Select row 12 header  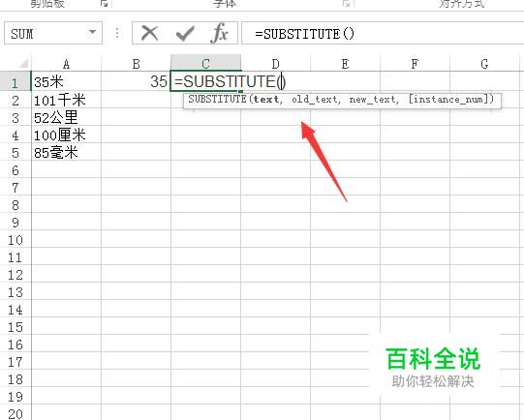[x=15, y=274]
